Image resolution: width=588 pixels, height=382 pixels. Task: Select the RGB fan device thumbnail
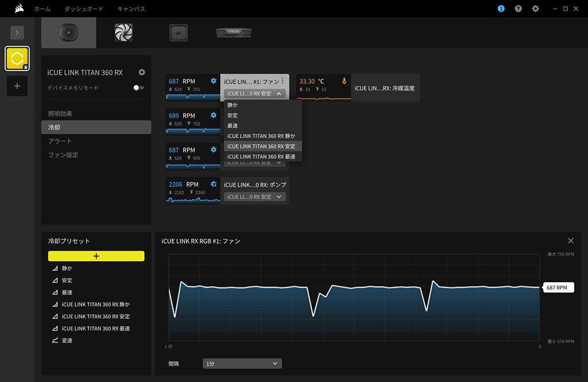point(123,32)
